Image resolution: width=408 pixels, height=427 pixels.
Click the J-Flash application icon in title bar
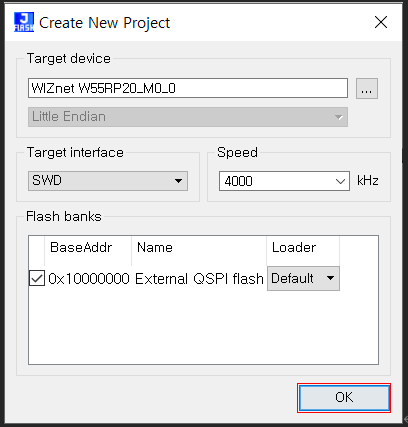[x=24, y=22]
